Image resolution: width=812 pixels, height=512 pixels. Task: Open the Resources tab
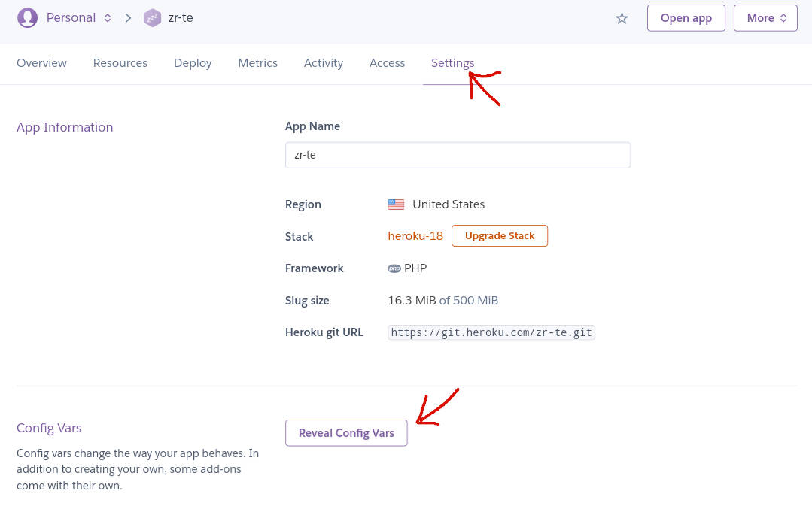click(x=120, y=63)
